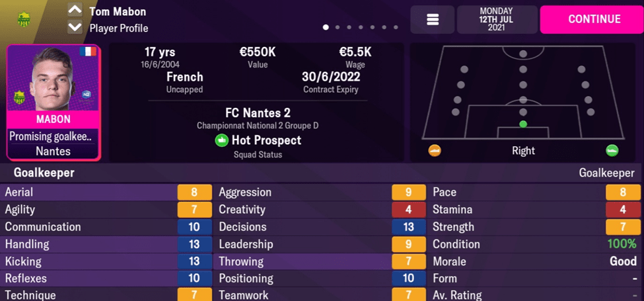This screenshot has height=301, width=644.
Task: Go to next player with down chevron
Action: click(75, 28)
